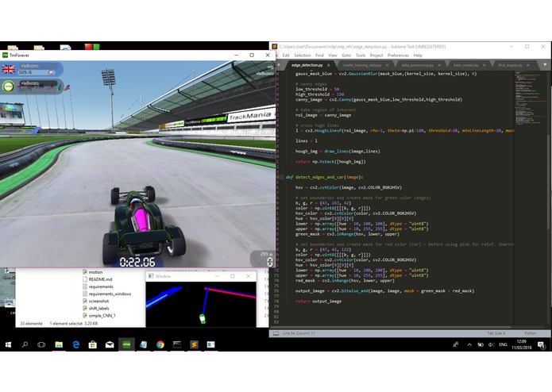
Task: Open the command prompt taskbar icon
Action: 177,344
